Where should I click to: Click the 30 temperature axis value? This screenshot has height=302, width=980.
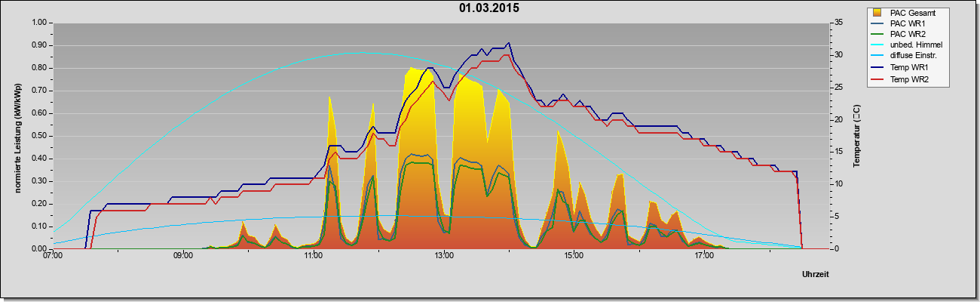(x=837, y=55)
